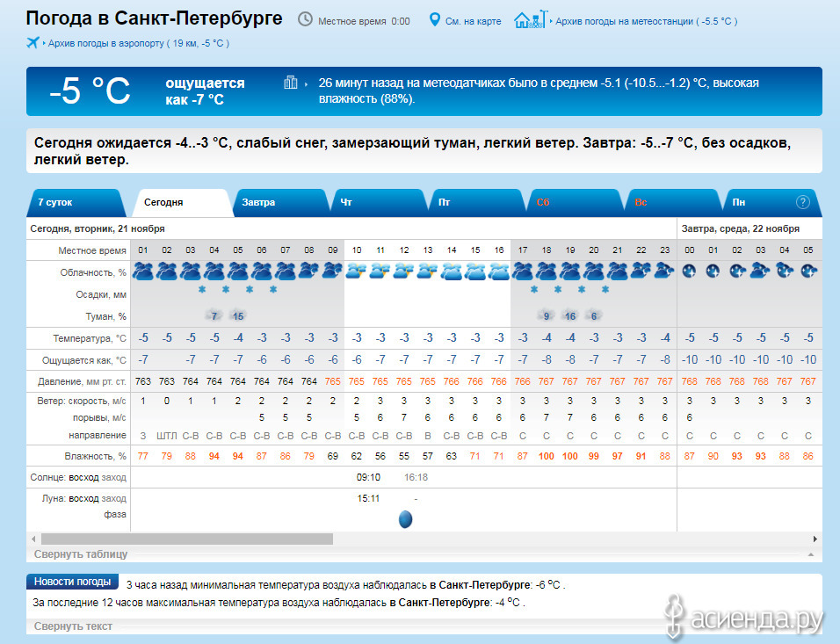Collapse the news text via 'Свернуть текст'
Viewport: 840px width, 644px height.
(73, 626)
